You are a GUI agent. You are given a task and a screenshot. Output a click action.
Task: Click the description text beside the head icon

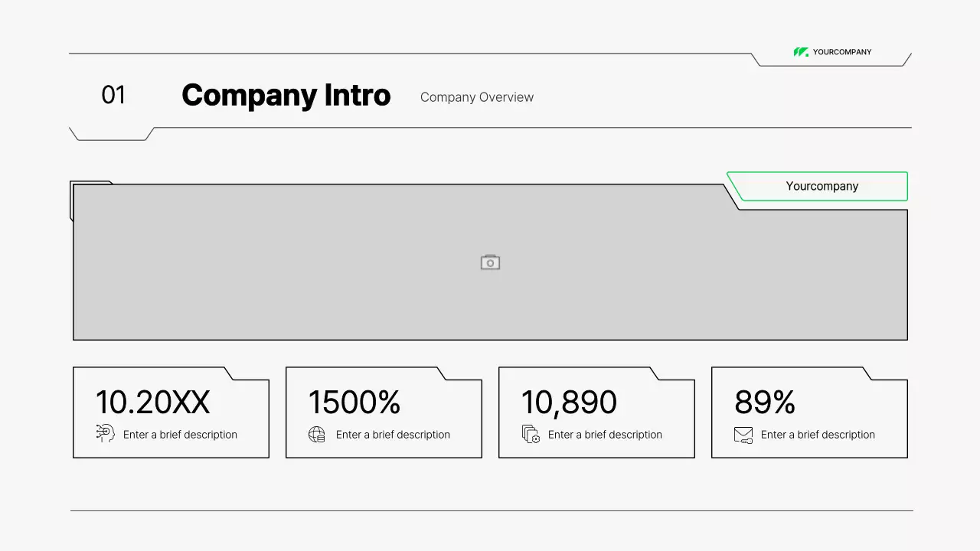tap(180, 435)
